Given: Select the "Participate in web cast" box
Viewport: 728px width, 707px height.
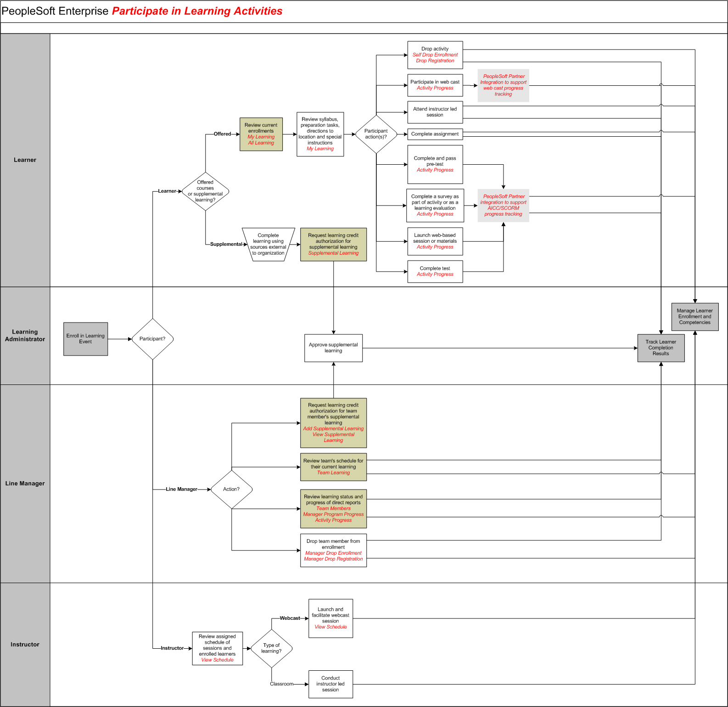Looking at the screenshot, I should click(435, 85).
